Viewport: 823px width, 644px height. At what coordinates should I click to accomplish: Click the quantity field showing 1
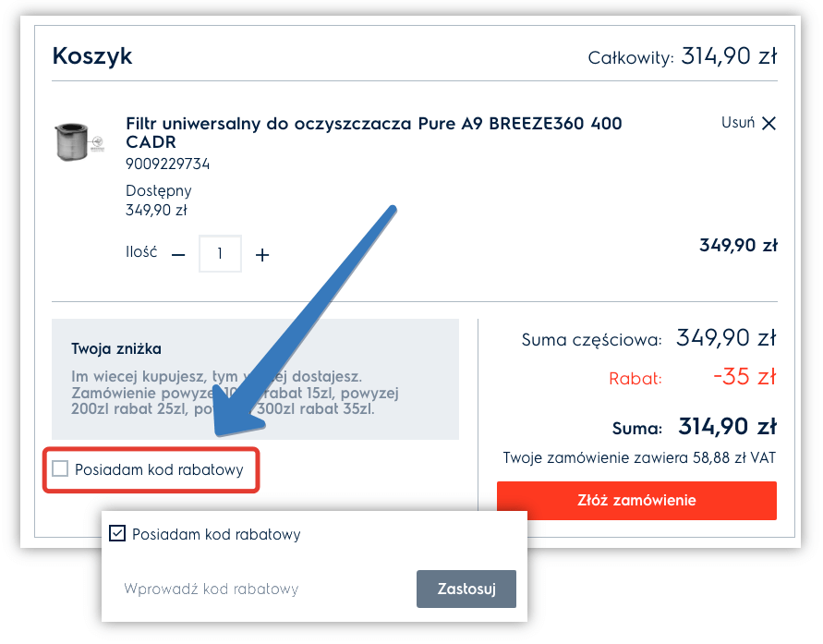(x=219, y=252)
